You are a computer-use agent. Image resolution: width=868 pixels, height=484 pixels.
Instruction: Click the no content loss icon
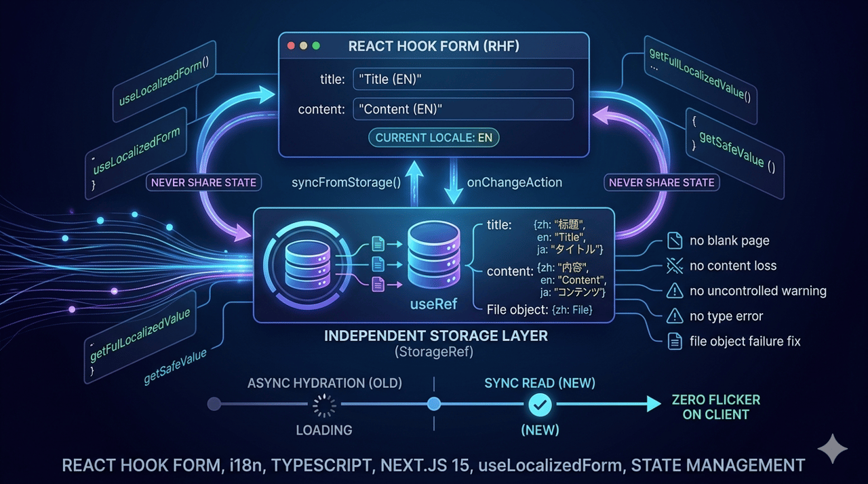(x=674, y=265)
